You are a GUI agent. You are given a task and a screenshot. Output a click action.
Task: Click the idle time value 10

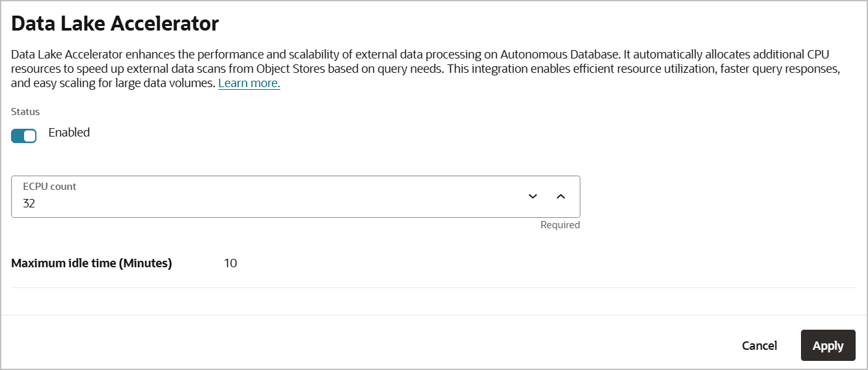pos(230,263)
